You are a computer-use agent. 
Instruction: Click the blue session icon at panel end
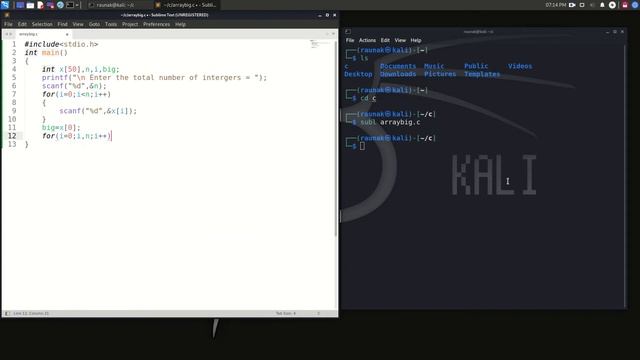tap(635, 5)
